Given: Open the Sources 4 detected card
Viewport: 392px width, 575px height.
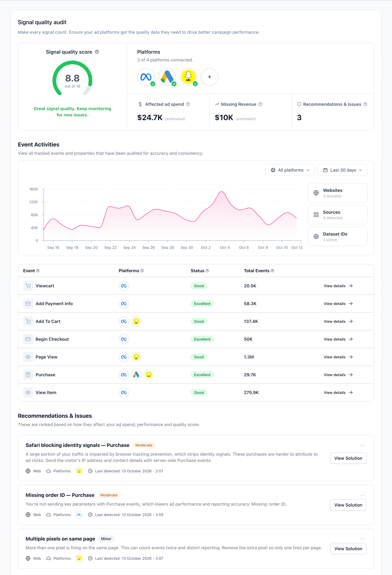Looking at the screenshot, I should [x=338, y=215].
